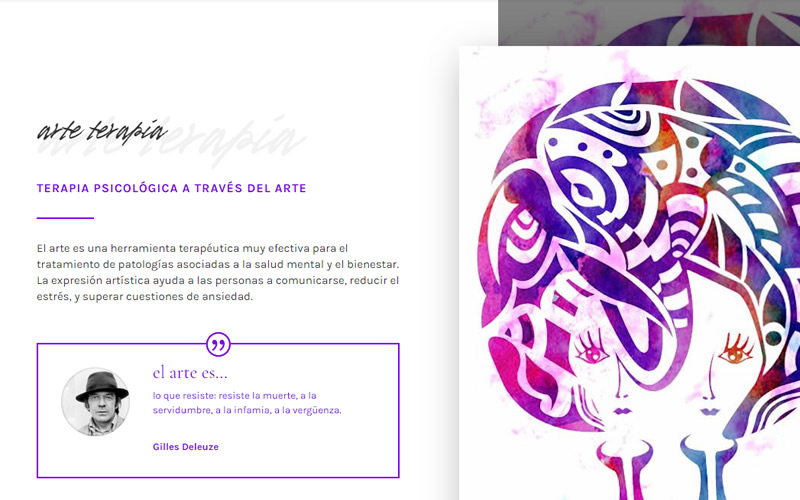Click the paragraph starting 'El arte es una herramienta'
This screenshot has height=500, width=800.
[218, 272]
